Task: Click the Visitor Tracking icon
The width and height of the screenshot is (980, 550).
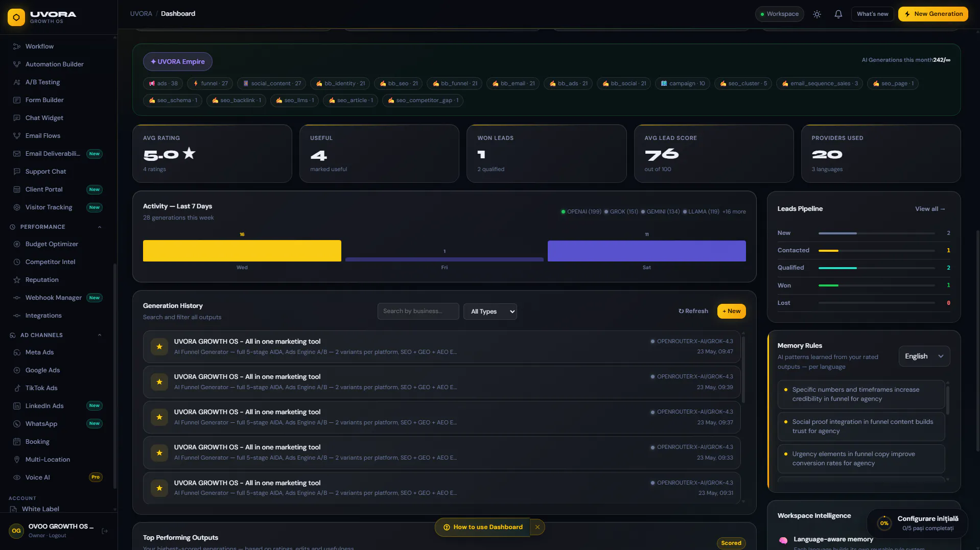Action: pyautogui.click(x=17, y=207)
